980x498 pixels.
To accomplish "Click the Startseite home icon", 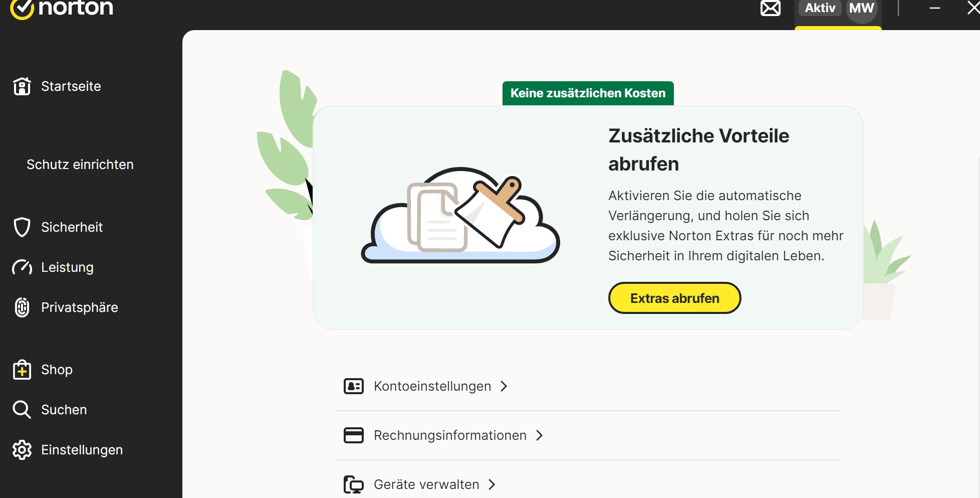I will (x=22, y=86).
